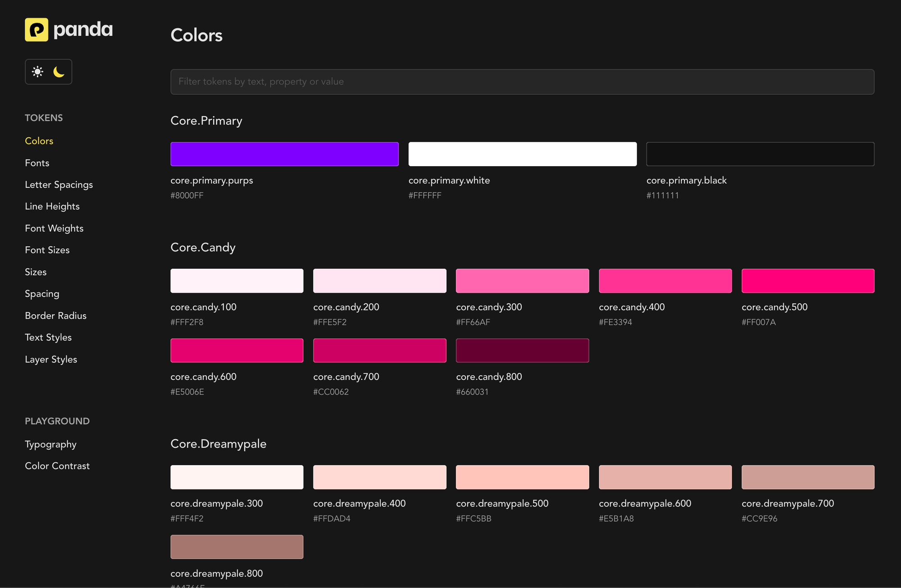Choose the core.dreamypale.400 swatch

tap(380, 477)
